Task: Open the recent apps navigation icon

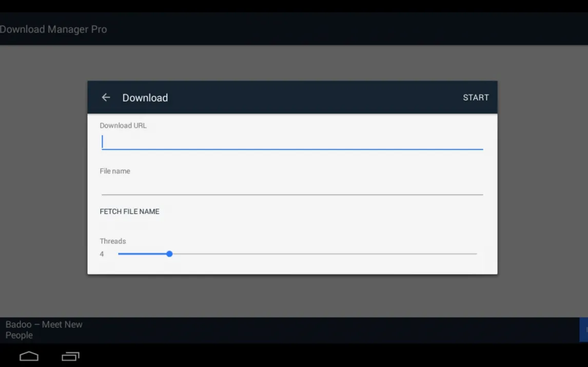Action: pos(70,356)
